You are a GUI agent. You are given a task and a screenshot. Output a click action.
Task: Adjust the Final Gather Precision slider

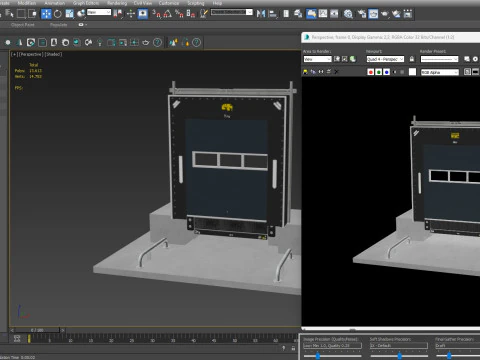point(449,356)
